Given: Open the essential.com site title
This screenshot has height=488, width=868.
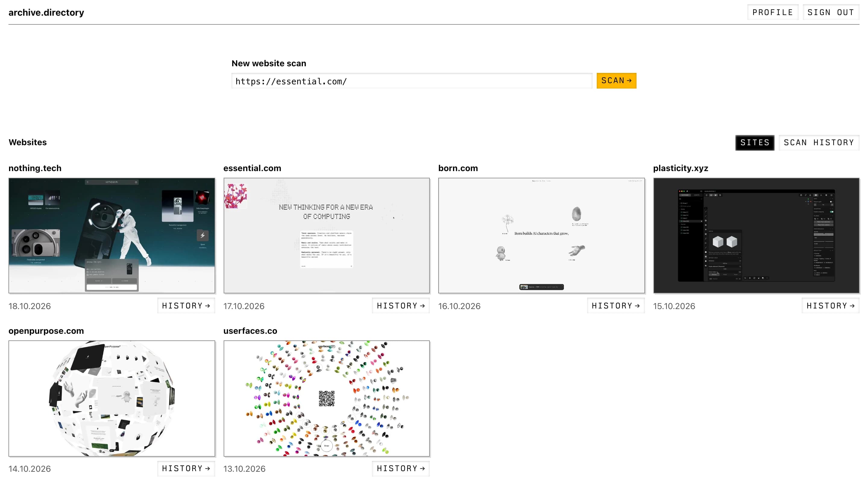Looking at the screenshot, I should (x=252, y=168).
